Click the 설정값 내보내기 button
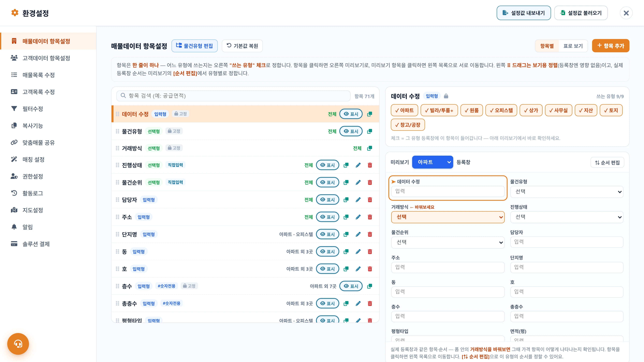This screenshot has width=644, height=362. 524,13
